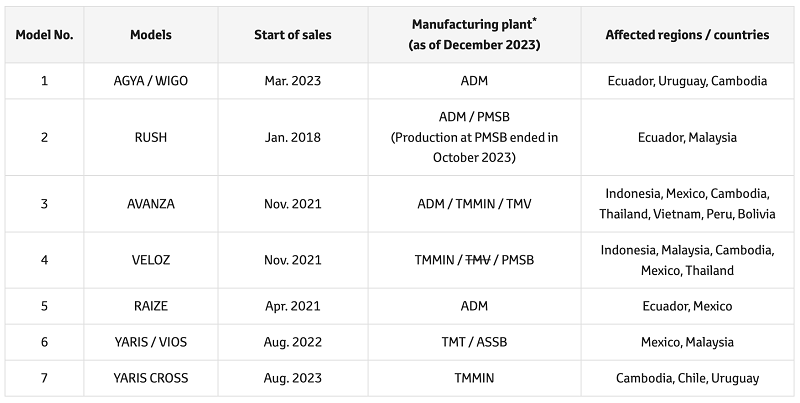Select the VELOZ model cell
This screenshot has height=403, width=800.
coord(151,260)
